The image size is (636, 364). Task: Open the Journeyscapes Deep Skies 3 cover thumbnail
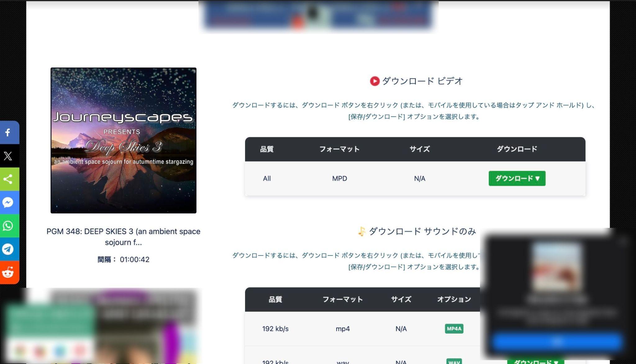(x=123, y=140)
